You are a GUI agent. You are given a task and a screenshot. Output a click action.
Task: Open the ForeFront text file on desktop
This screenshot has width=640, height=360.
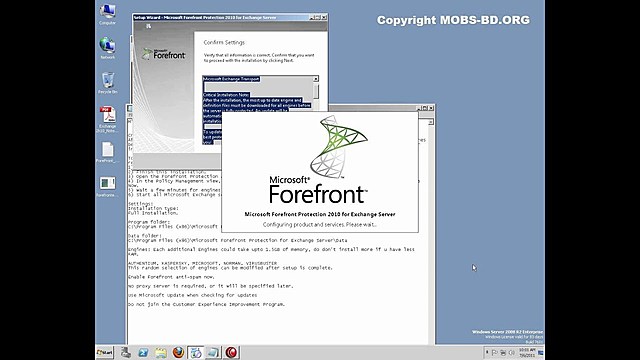[x=107, y=152]
